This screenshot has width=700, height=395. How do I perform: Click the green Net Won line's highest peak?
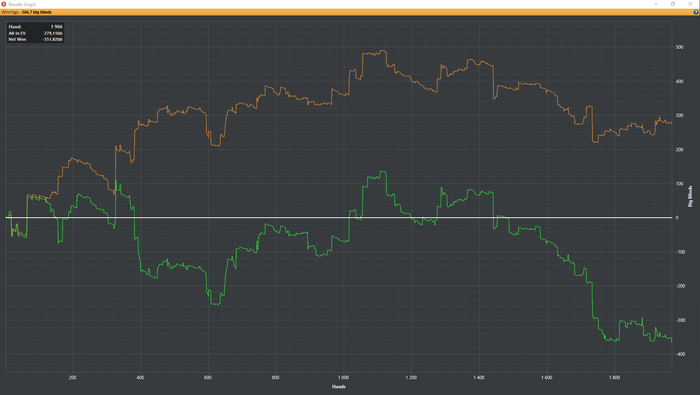coord(383,171)
